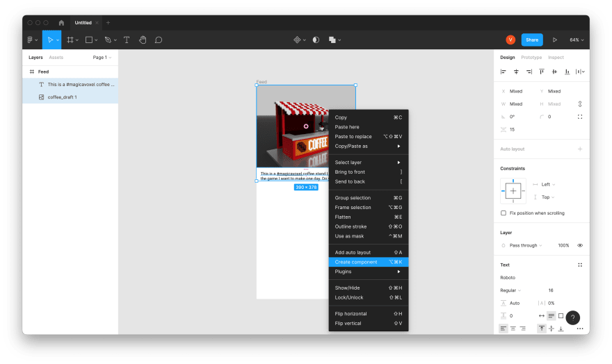Click the opacity 100% field

tap(563, 245)
